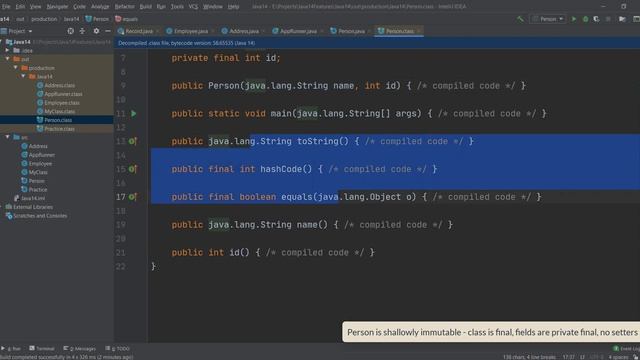Image resolution: width=640 pixels, height=360 pixels.
Task: Click the Build project hammer icon
Action: [520, 19]
